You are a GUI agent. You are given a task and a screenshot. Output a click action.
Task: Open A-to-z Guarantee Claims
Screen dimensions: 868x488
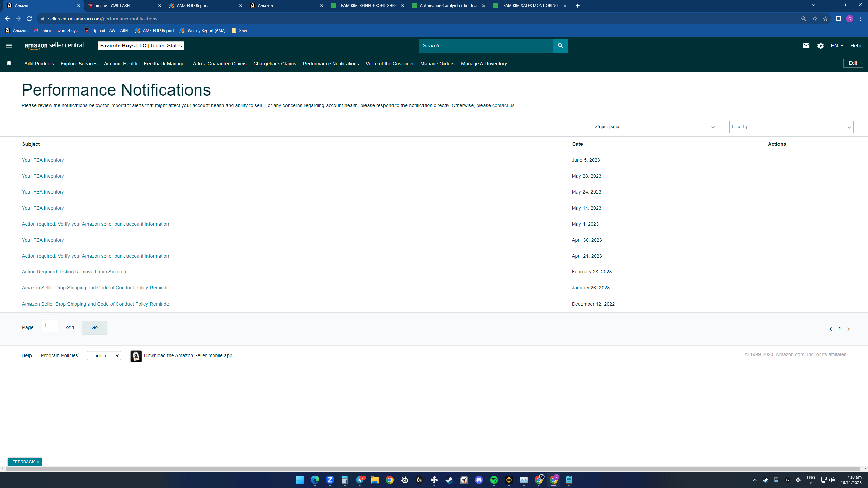click(x=220, y=64)
